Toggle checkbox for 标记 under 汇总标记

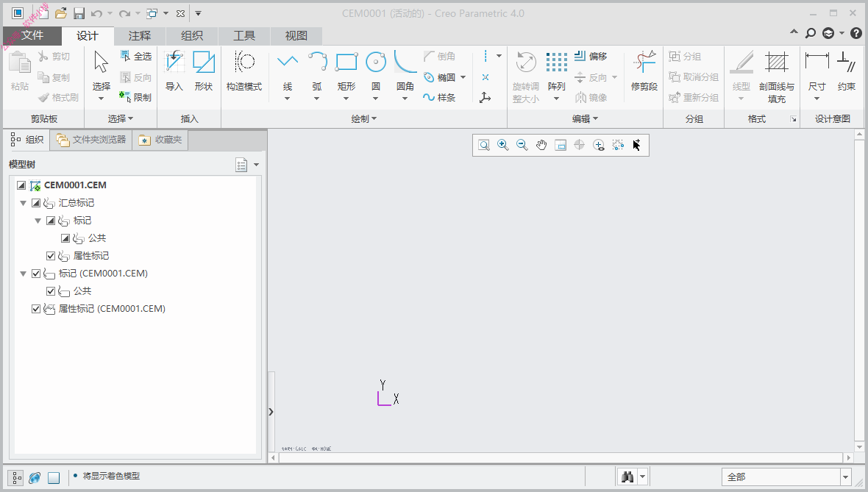(50, 221)
